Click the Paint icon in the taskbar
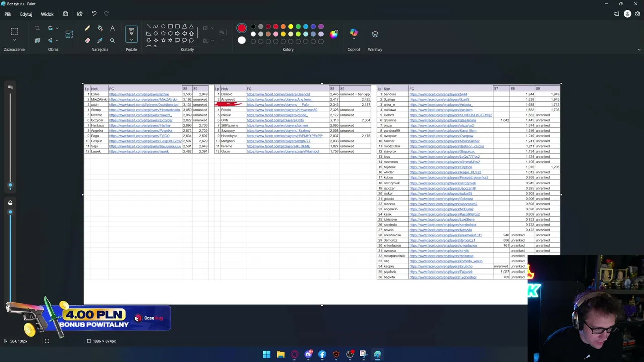644x362 pixels. pyautogui.click(x=377, y=354)
